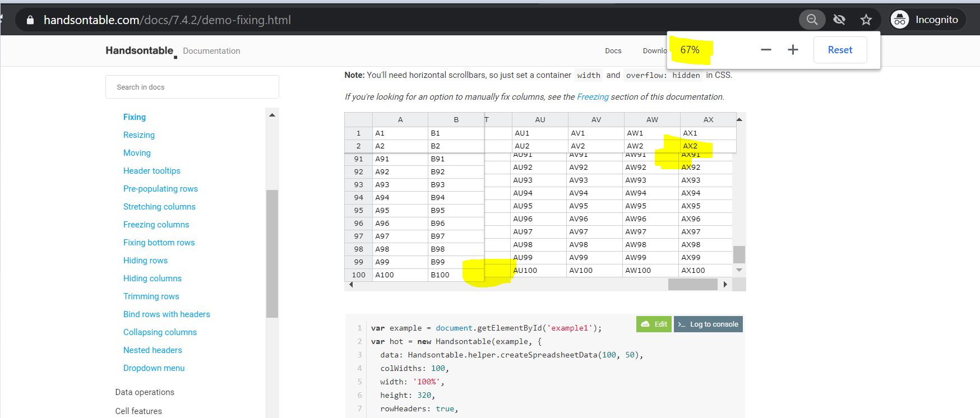Click table vertical scrollbar thumb
Image resolution: width=980 pixels, height=418 pixels.
[739, 254]
